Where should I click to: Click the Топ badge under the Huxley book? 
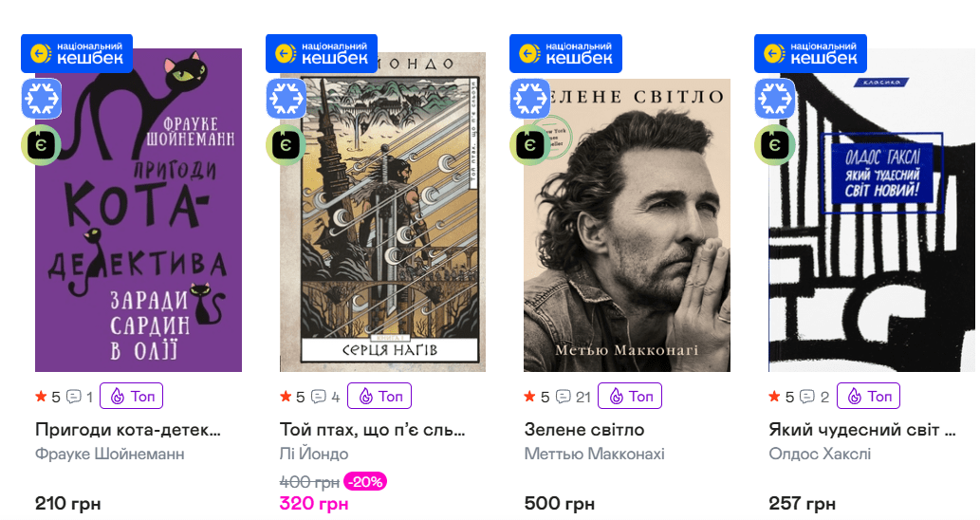[870, 396]
